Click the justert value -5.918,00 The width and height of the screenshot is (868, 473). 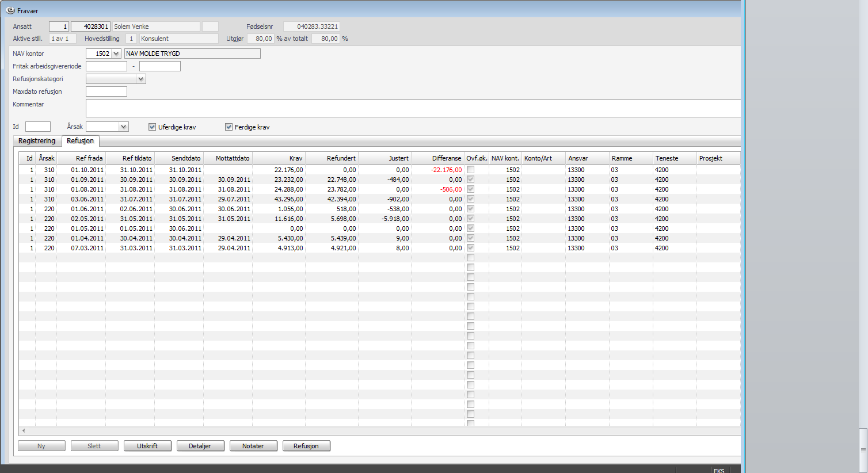tap(395, 219)
